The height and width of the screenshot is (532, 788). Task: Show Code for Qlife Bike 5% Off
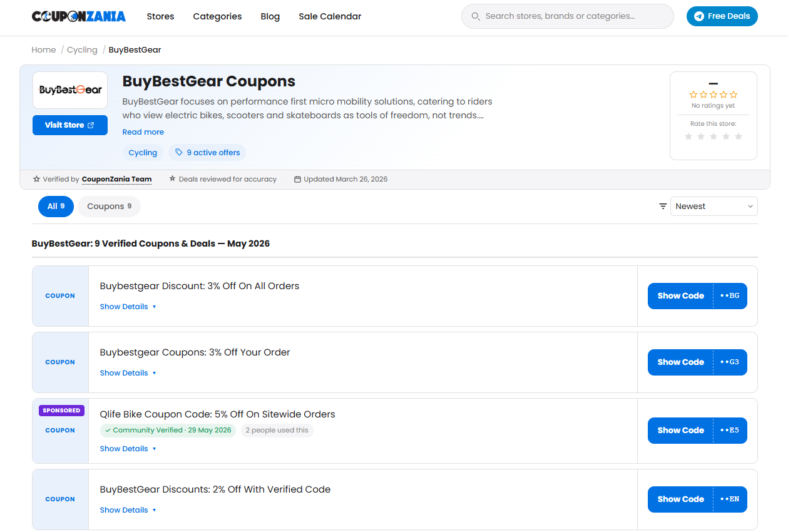click(x=697, y=431)
